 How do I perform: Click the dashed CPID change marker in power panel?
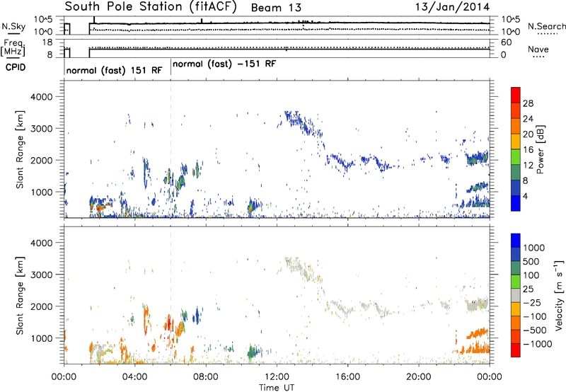pos(171,149)
